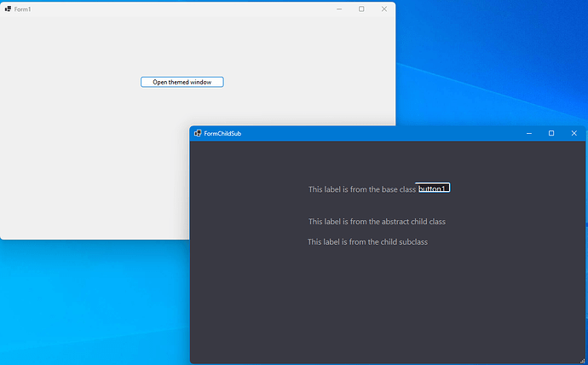Click the Open themed window button
588x365 pixels.
point(182,82)
